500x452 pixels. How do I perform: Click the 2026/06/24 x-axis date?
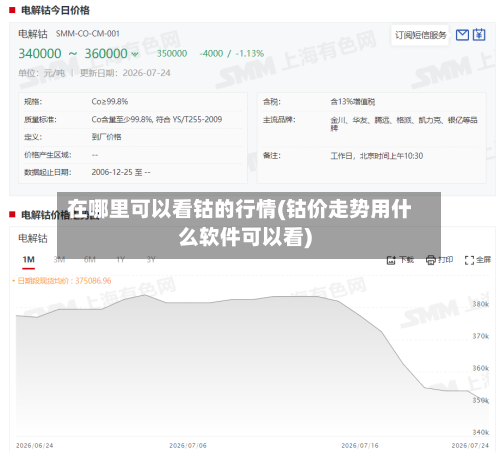pos(34,445)
